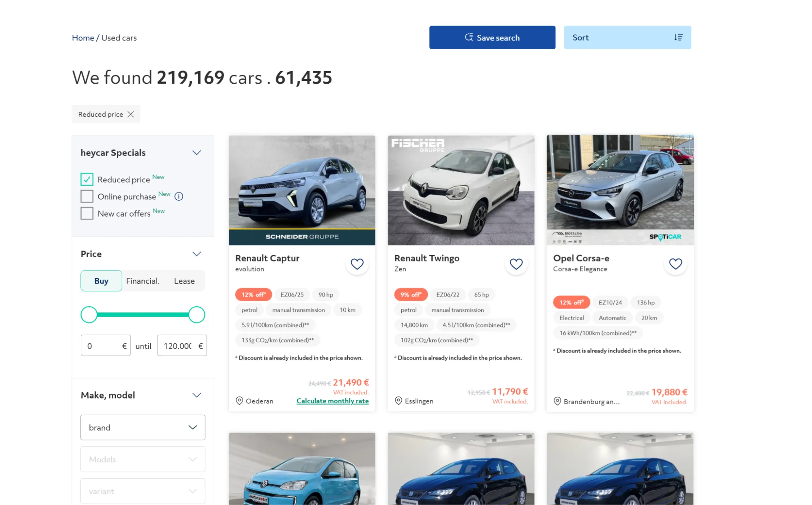The height and width of the screenshot is (505, 812).
Task: Open the blue VW car photo
Action: (302, 468)
